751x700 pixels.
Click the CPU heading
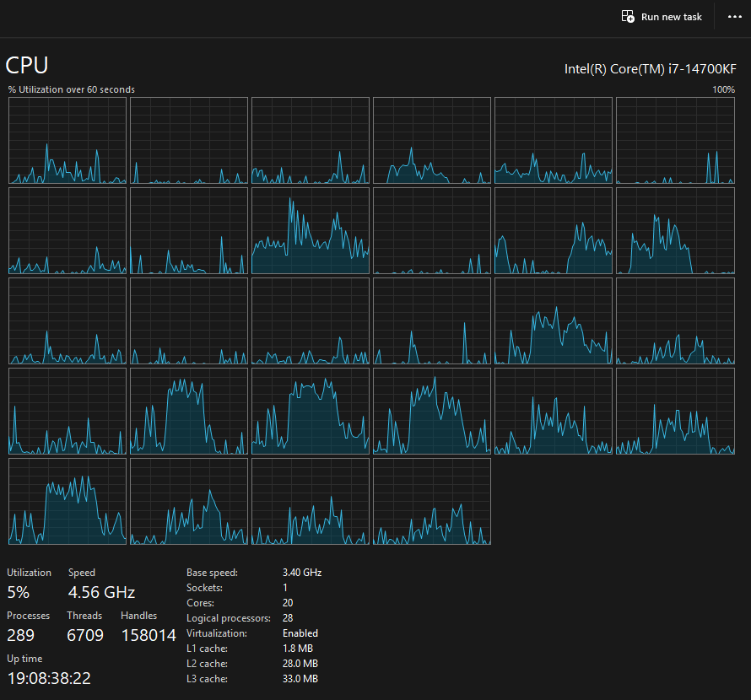27,65
